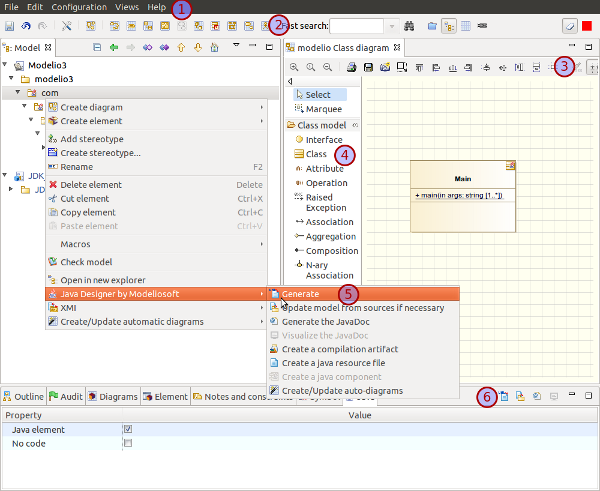Collapse the com package node
Screen dimensions: 600x491
coord(18,92)
